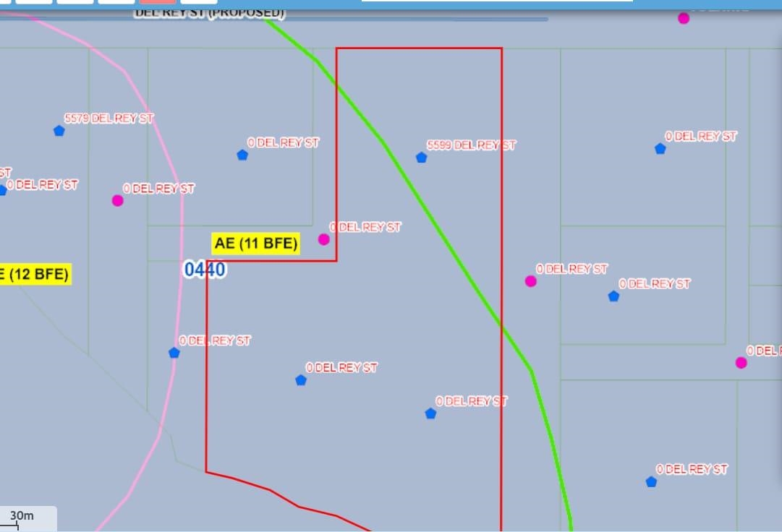782x532 pixels.
Task: Select the blue pentagon marker for 5599 DEL REY ST
Action: tap(421, 158)
